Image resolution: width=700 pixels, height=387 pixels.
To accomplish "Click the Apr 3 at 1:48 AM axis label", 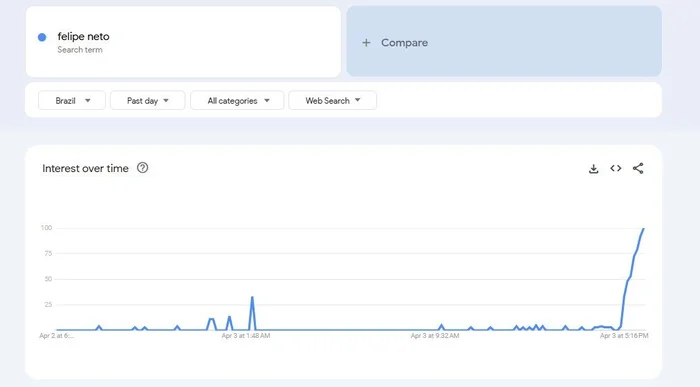I will coord(246,335).
